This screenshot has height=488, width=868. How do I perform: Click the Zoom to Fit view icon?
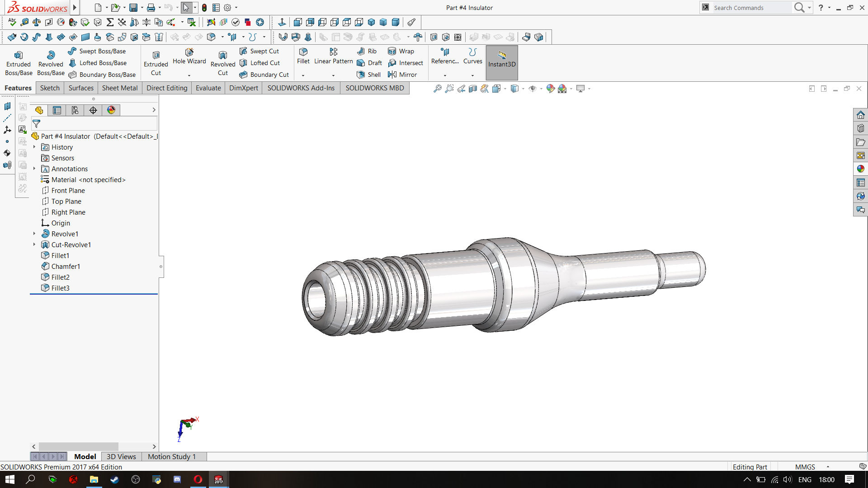pyautogui.click(x=437, y=89)
